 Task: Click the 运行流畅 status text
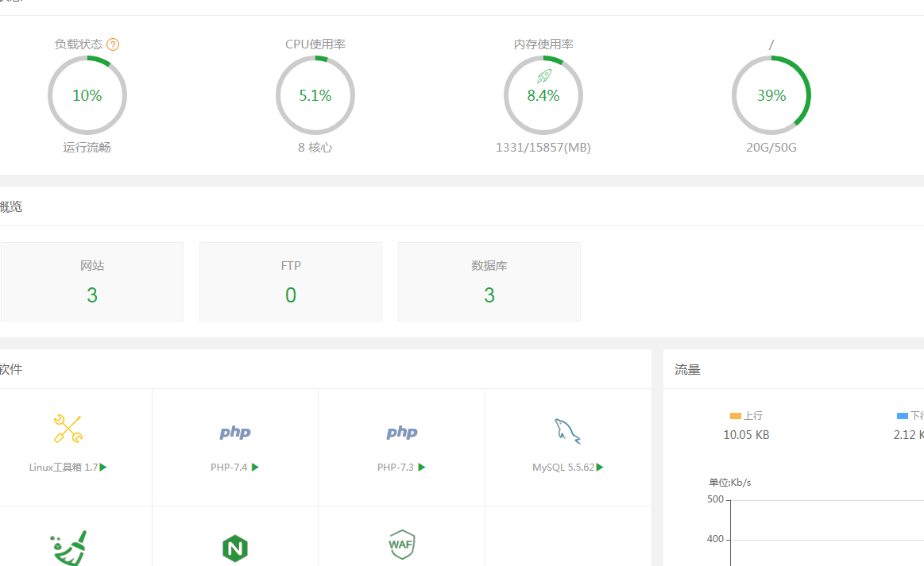(87, 147)
